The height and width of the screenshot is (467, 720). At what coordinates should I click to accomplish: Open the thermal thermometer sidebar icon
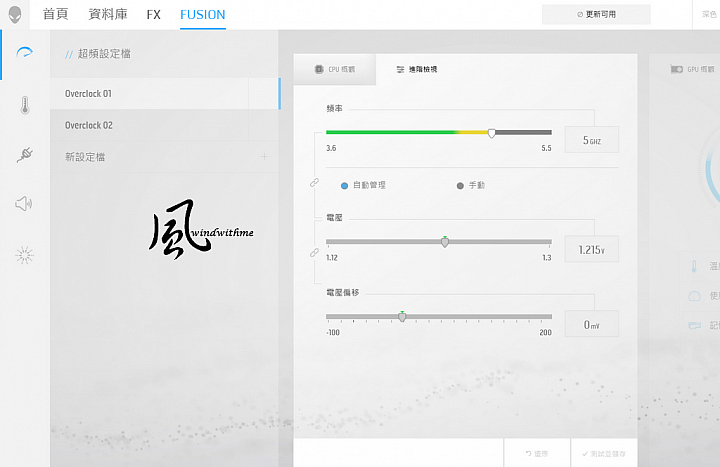point(25,105)
